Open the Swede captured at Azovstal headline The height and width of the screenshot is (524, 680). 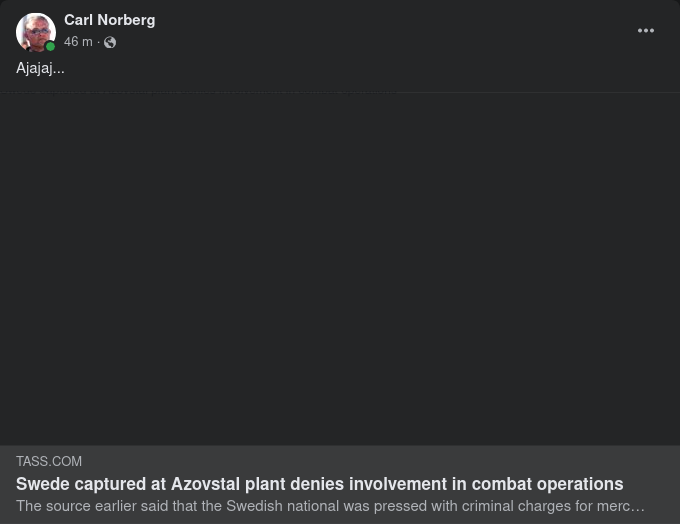319,484
